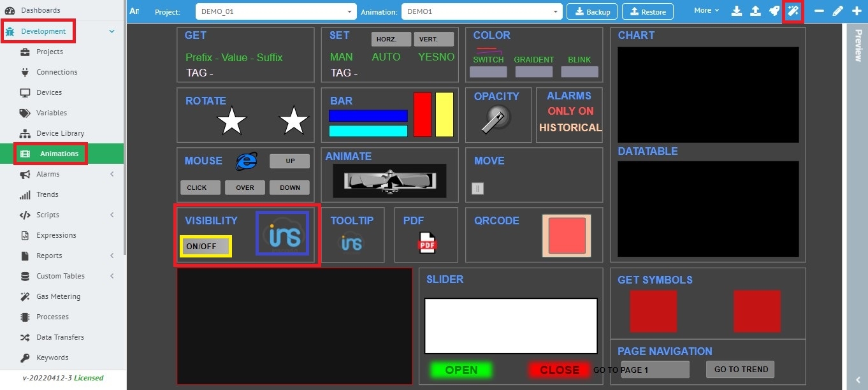Toggle the ON/OFF visibility button
The image size is (868, 390).
(x=206, y=247)
